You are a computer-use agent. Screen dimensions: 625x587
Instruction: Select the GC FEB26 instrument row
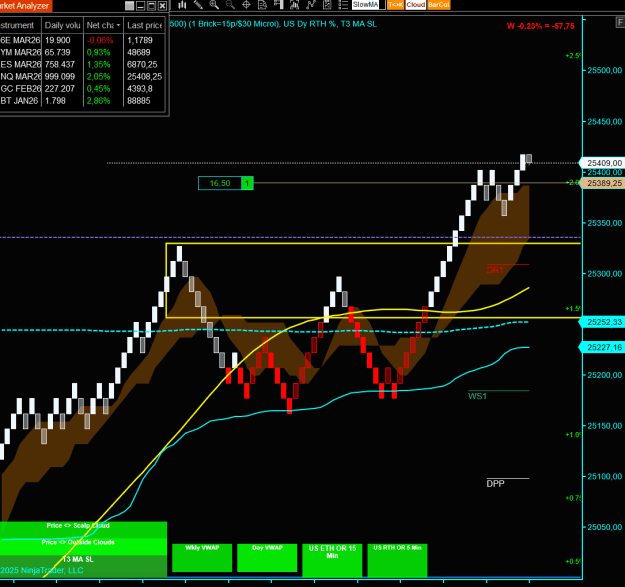pyautogui.click(x=82, y=88)
